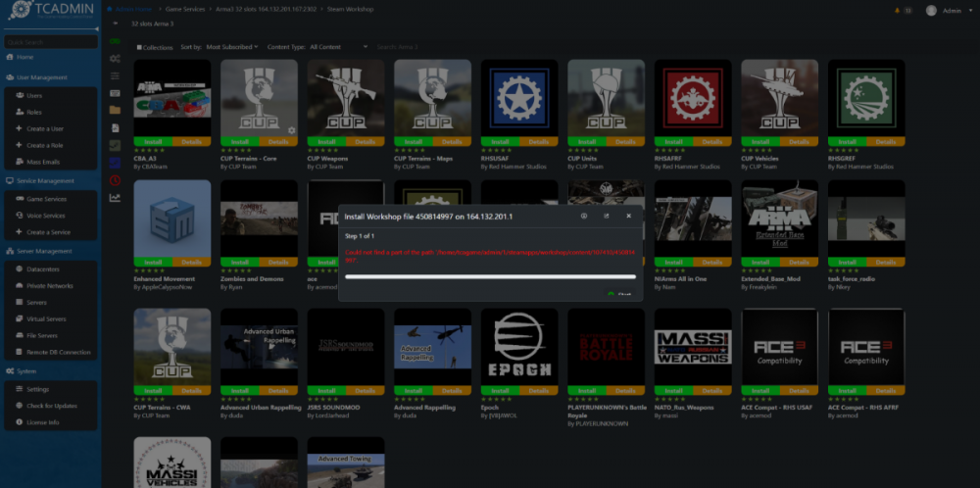Open Game Services in sidebar
980x488 pixels.
tap(46, 199)
